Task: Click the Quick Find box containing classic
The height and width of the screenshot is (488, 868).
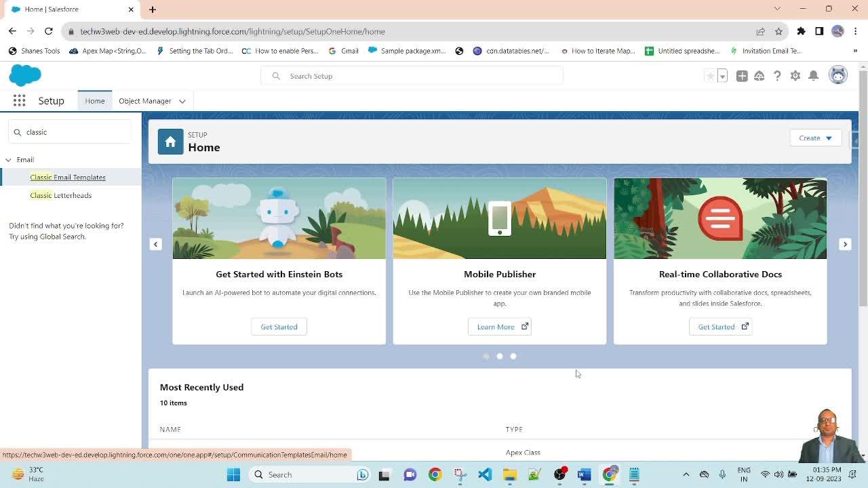Action: point(70,132)
